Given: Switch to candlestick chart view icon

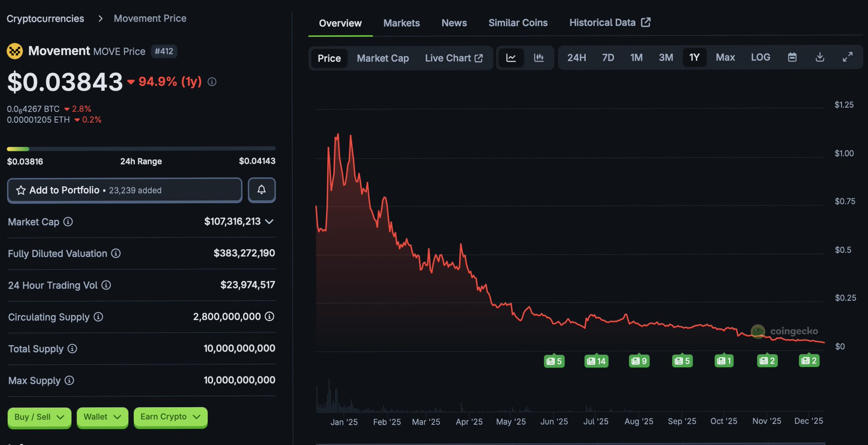Looking at the screenshot, I should click(x=539, y=58).
